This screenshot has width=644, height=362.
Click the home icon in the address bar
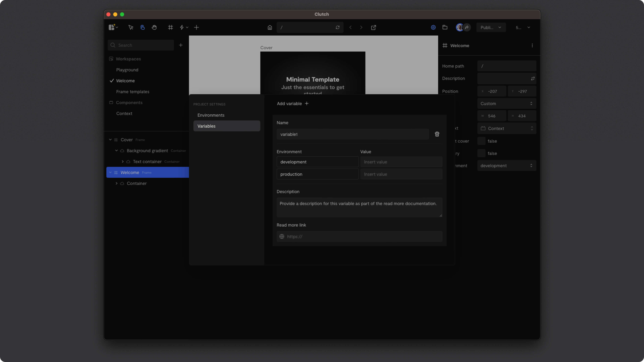point(270,27)
